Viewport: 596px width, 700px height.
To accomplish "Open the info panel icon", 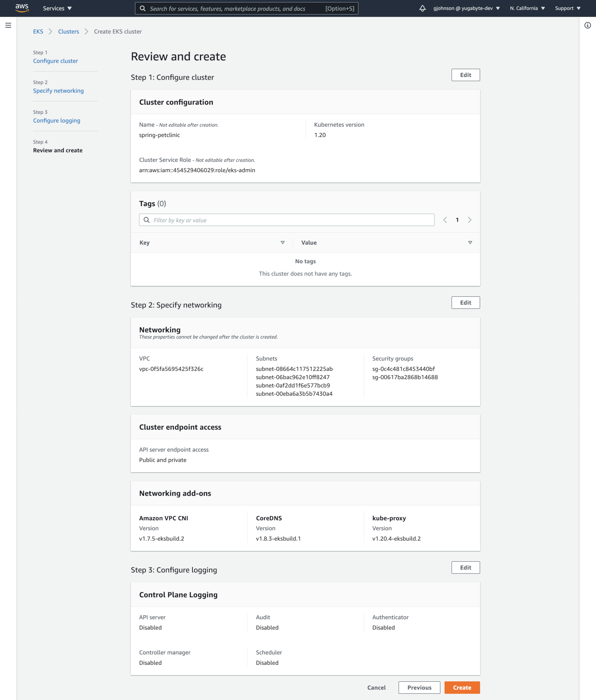I will [587, 25].
